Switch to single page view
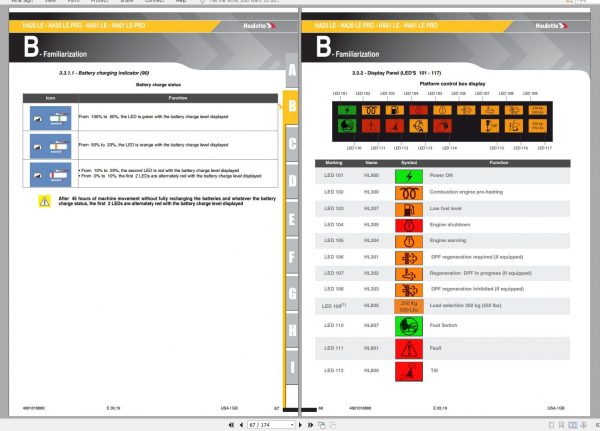 [x=551, y=425]
